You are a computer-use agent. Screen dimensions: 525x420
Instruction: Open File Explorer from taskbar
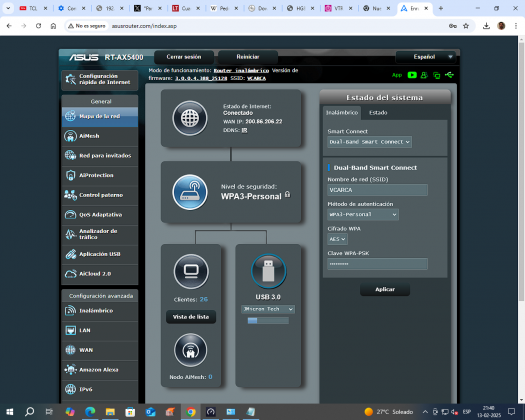(110, 412)
